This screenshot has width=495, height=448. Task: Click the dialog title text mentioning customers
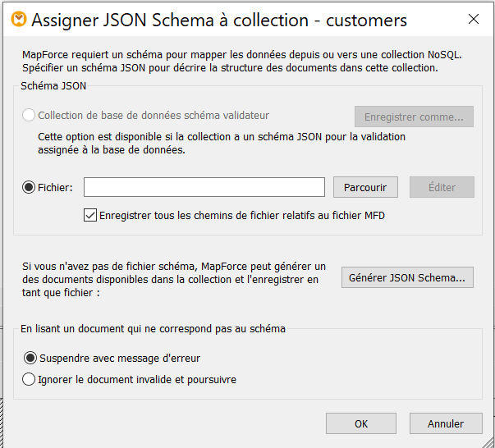[219, 20]
